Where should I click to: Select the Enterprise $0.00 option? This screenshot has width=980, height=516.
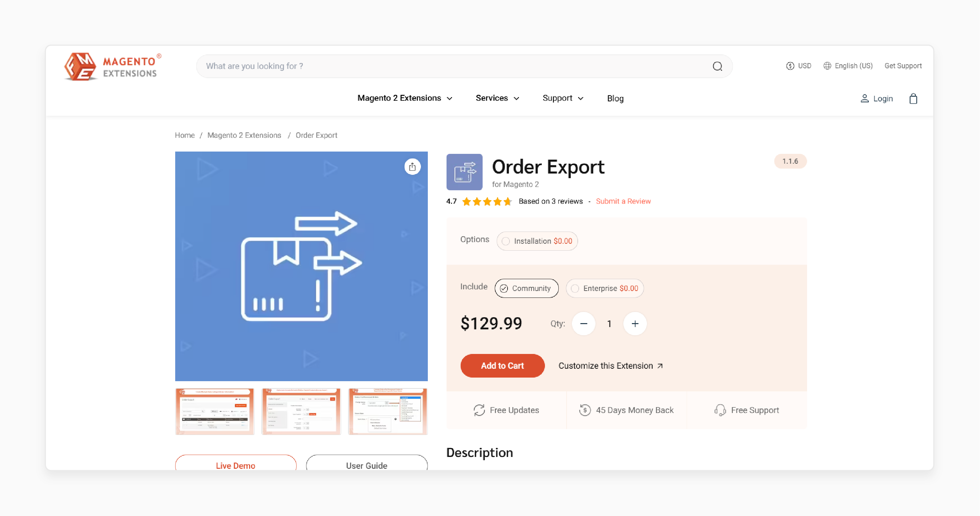click(605, 288)
